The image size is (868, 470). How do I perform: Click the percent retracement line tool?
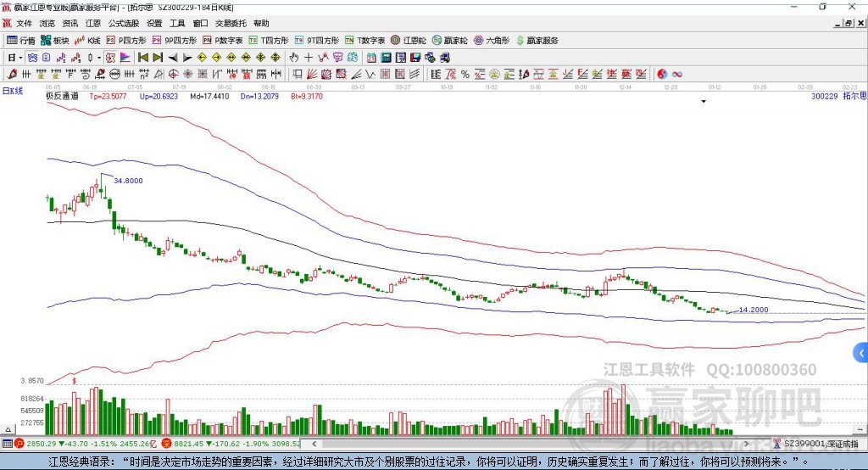[x=465, y=74]
